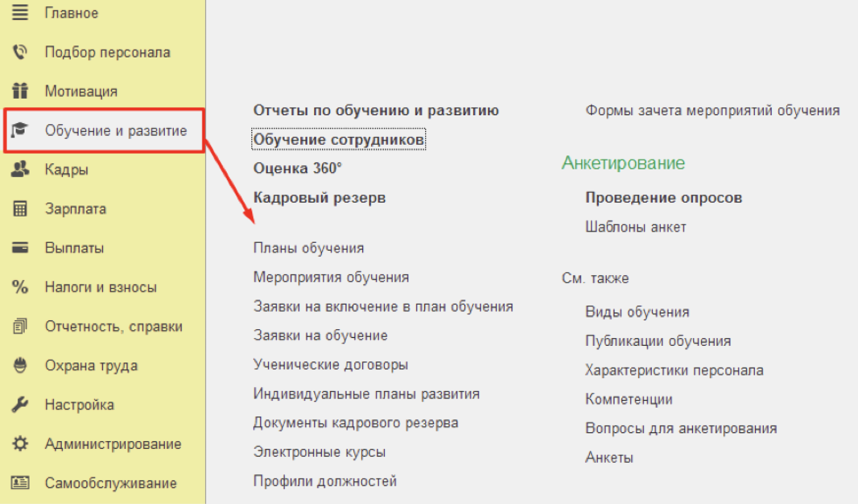Open Виды обучения
The height and width of the screenshot is (504, 858).
pos(637,312)
